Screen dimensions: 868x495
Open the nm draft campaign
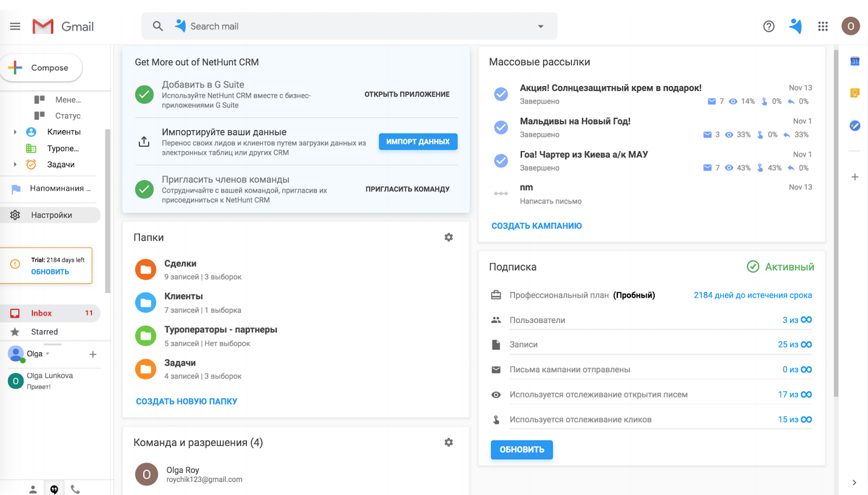point(526,187)
